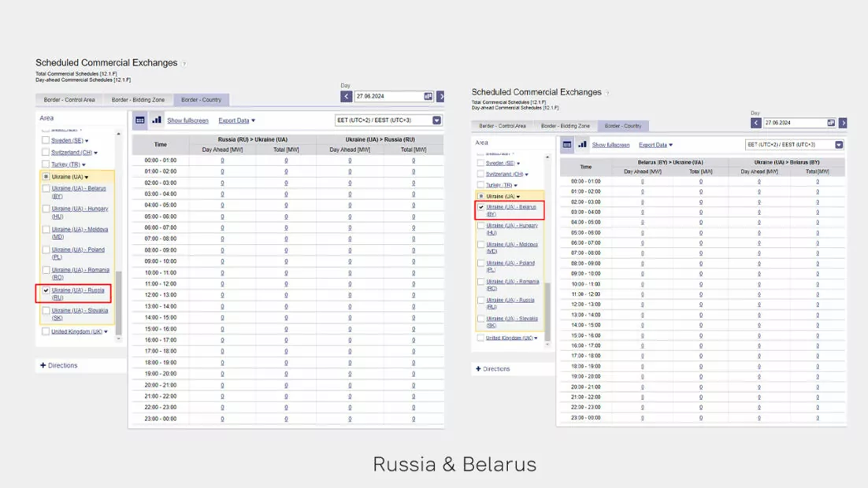This screenshot has width=868, height=488.
Task: Switch to table view in left panel
Action: click(140, 120)
